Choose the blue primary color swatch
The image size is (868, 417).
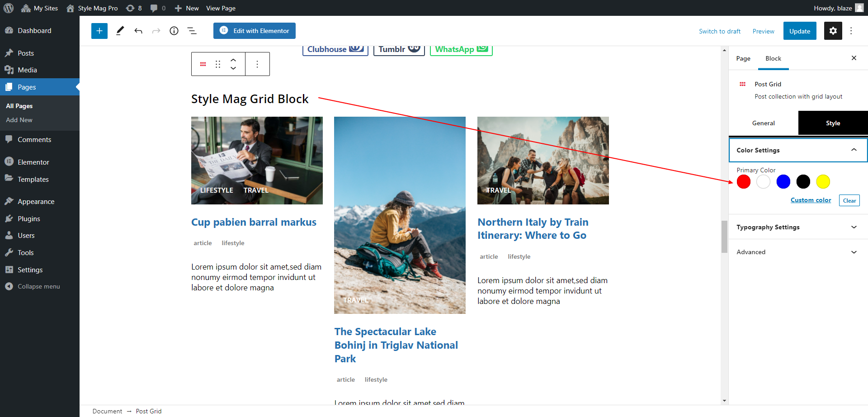(783, 182)
